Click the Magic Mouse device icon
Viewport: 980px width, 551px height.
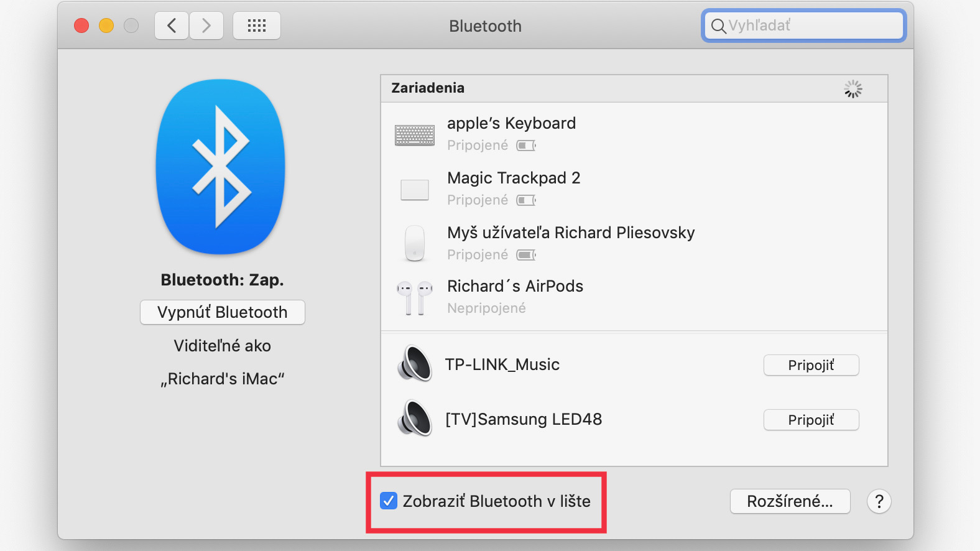(x=415, y=243)
